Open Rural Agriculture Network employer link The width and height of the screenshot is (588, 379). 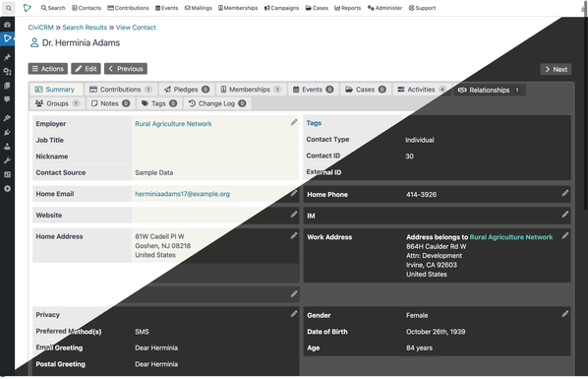point(173,124)
